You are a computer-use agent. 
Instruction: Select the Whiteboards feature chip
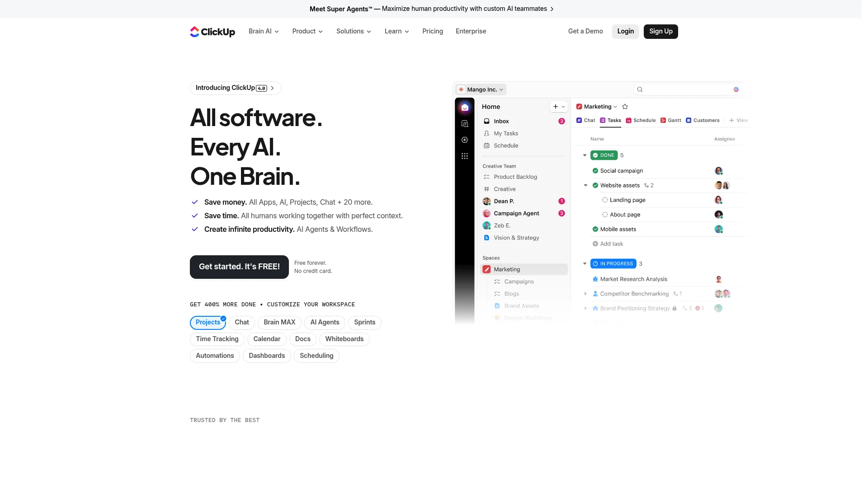(x=344, y=339)
